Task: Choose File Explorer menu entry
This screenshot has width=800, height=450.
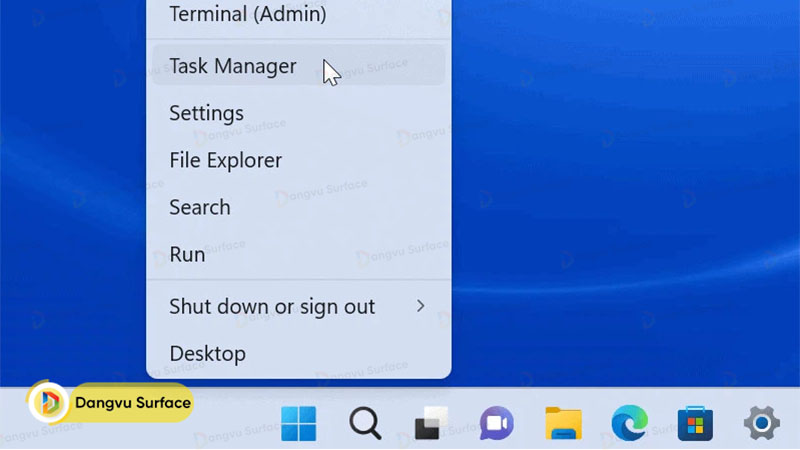Action: tap(298, 160)
